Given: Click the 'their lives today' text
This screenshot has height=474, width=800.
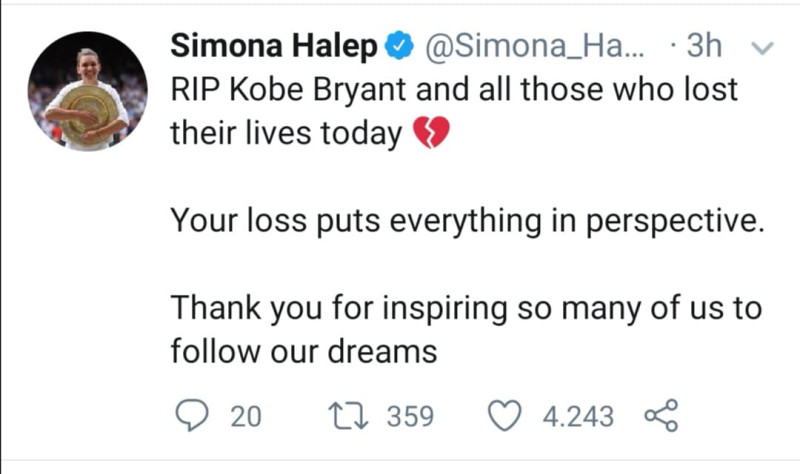Looking at the screenshot, I should pos(286,133).
